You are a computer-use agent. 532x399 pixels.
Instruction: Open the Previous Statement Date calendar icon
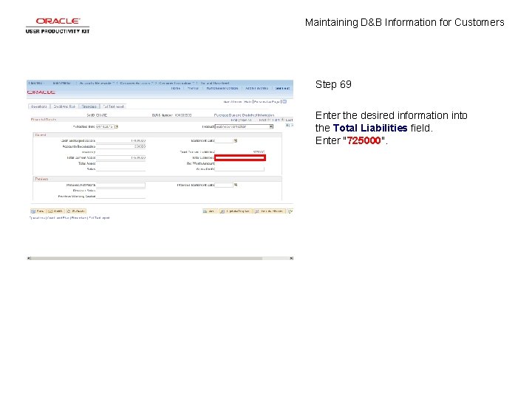coord(236,185)
